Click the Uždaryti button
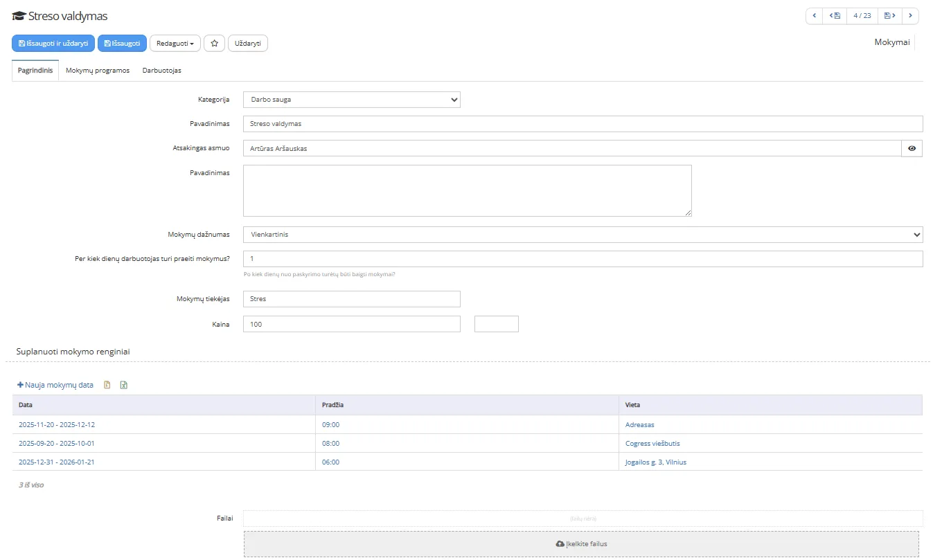The width and height of the screenshot is (933, 560). 247,44
